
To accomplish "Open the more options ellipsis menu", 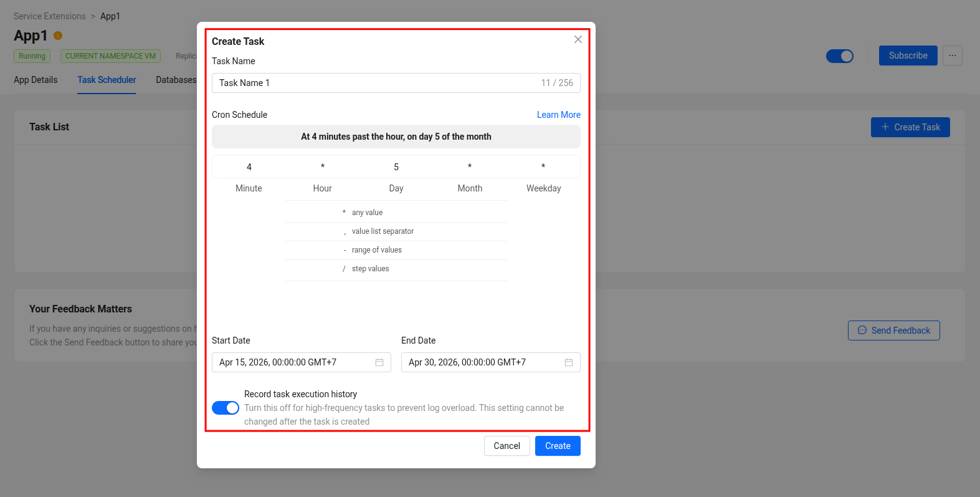I will [x=953, y=55].
